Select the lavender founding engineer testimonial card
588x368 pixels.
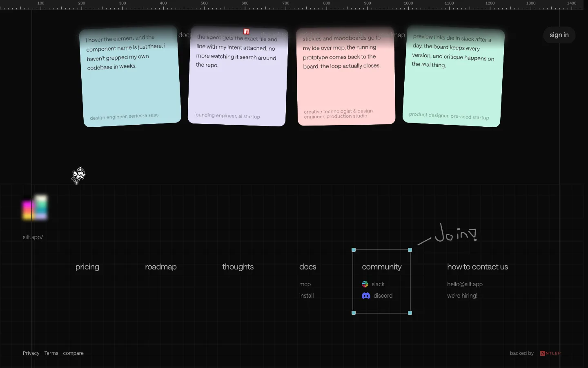[x=238, y=77]
